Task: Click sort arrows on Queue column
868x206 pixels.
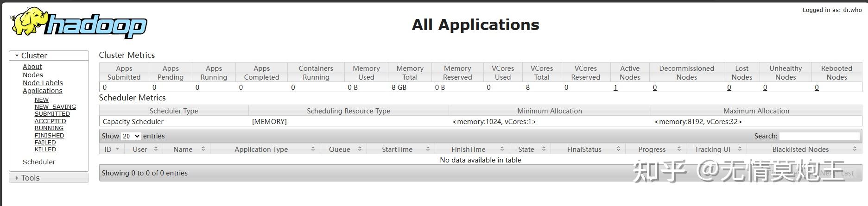Action: click(359, 149)
